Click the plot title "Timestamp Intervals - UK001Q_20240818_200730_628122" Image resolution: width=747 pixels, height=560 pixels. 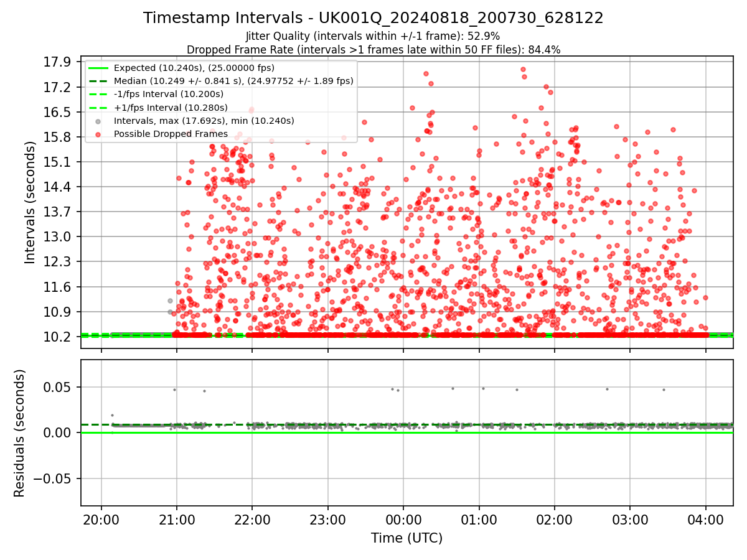click(x=374, y=18)
